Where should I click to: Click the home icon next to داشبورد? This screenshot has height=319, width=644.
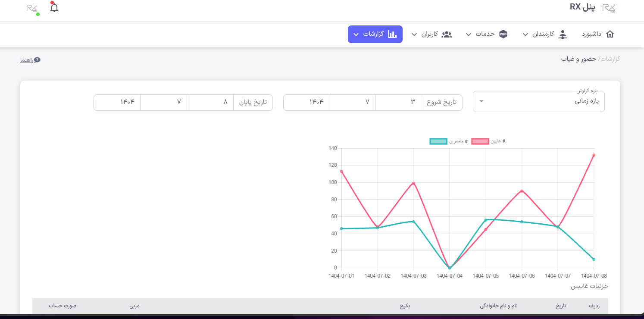610,34
